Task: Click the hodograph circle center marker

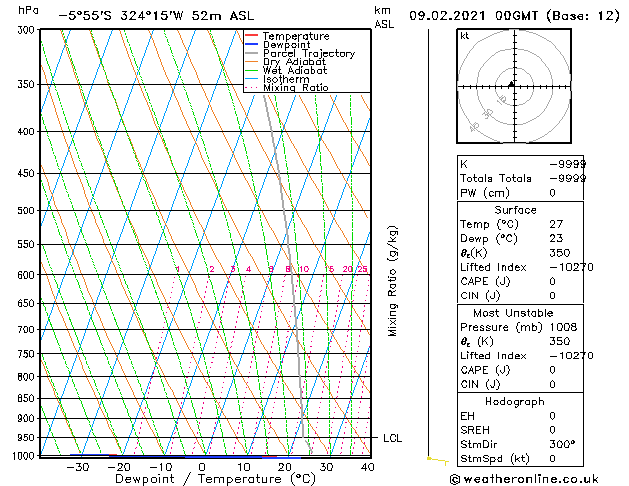Action: pyautogui.click(x=511, y=85)
